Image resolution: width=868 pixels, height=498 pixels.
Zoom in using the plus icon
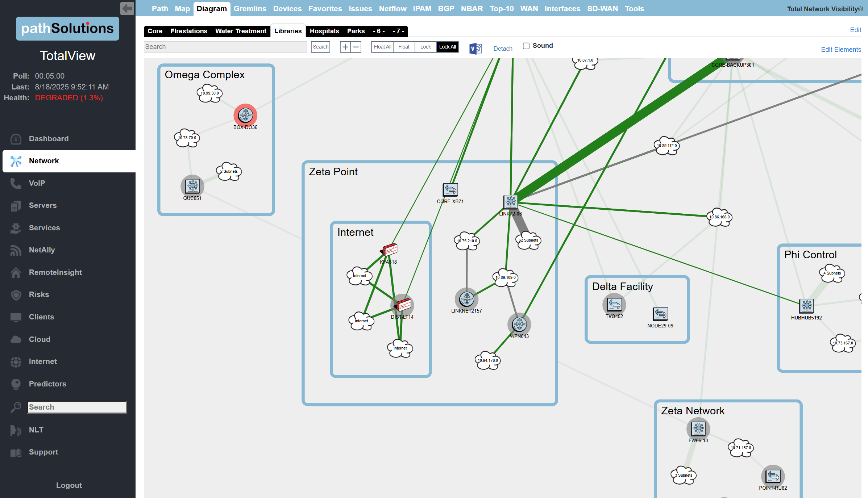pos(345,47)
